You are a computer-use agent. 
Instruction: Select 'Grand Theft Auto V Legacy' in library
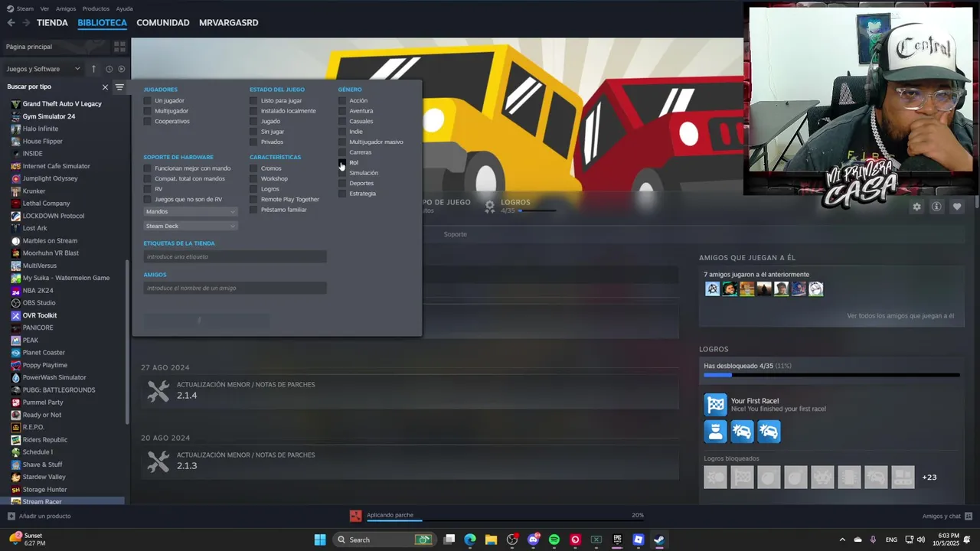[62, 104]
